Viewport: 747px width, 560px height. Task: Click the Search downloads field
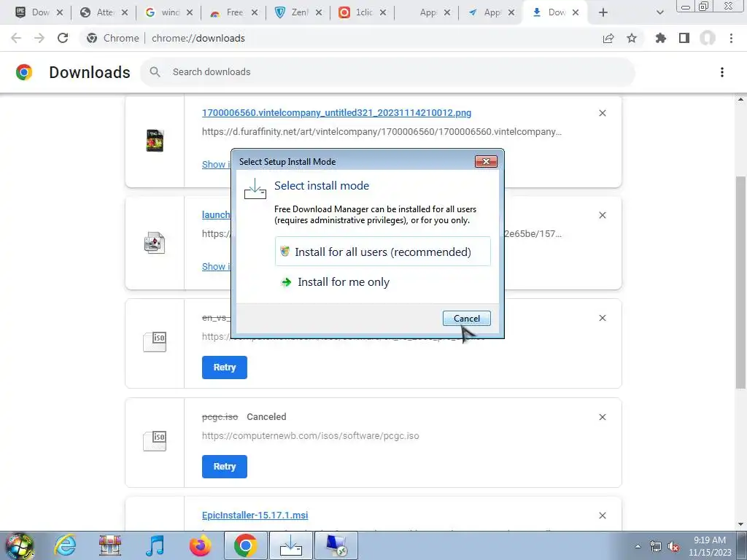pos(387,72)
